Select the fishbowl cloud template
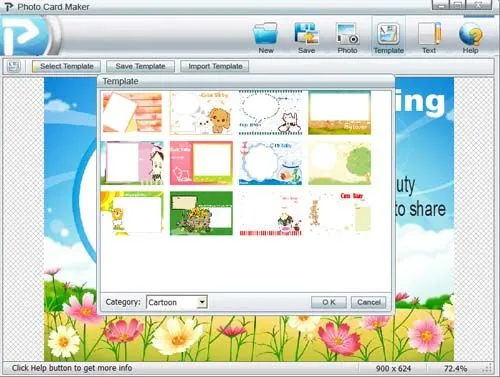The width and height of the screenshot is (500, 377). [x=270, y=163]
